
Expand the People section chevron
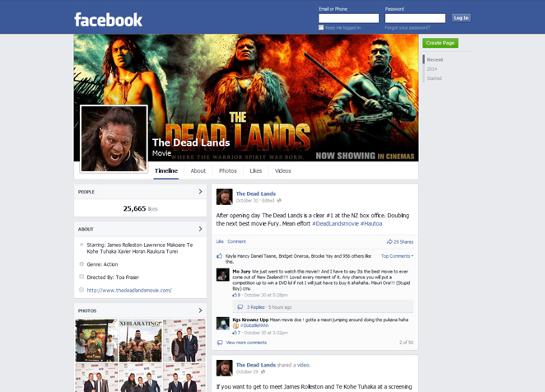[200, 192]
